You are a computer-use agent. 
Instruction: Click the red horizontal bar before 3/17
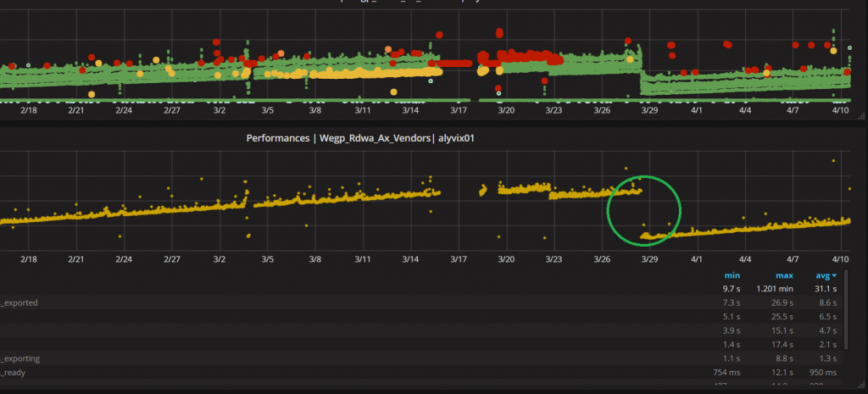pyautogui.click(x=456, y=63)
